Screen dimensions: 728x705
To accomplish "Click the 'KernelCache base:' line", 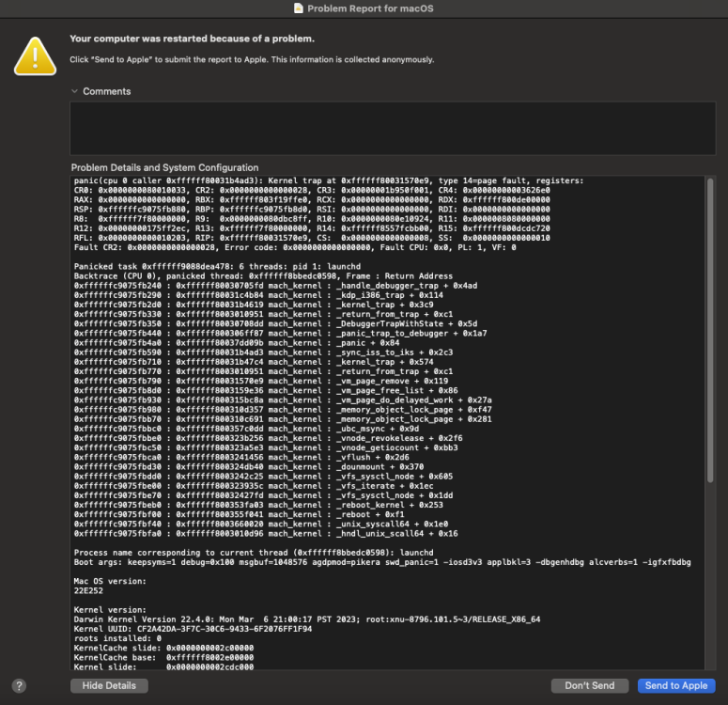I will click(x=163, y=657).
